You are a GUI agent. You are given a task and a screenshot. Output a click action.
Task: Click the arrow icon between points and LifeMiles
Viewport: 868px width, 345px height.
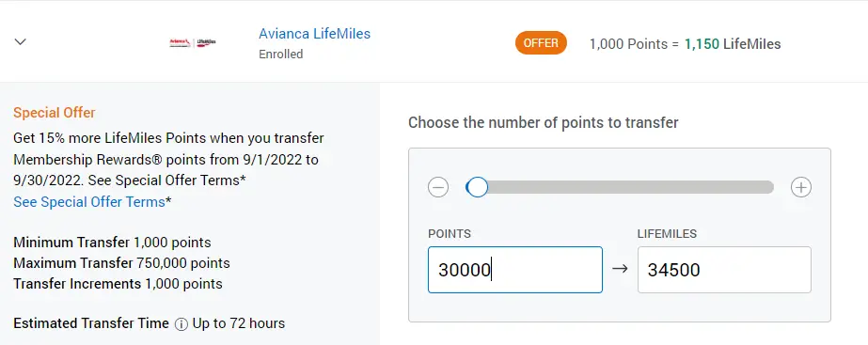pos(620,269)
